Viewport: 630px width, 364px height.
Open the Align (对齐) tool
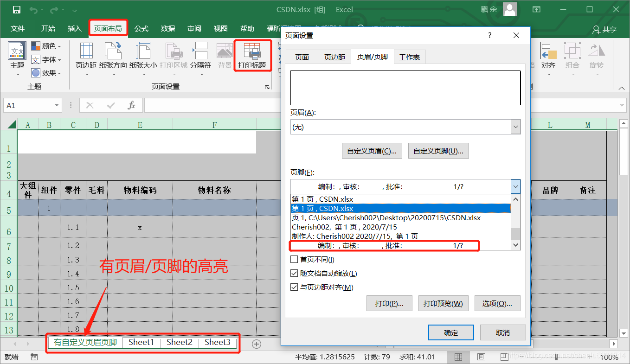(548, 59)
